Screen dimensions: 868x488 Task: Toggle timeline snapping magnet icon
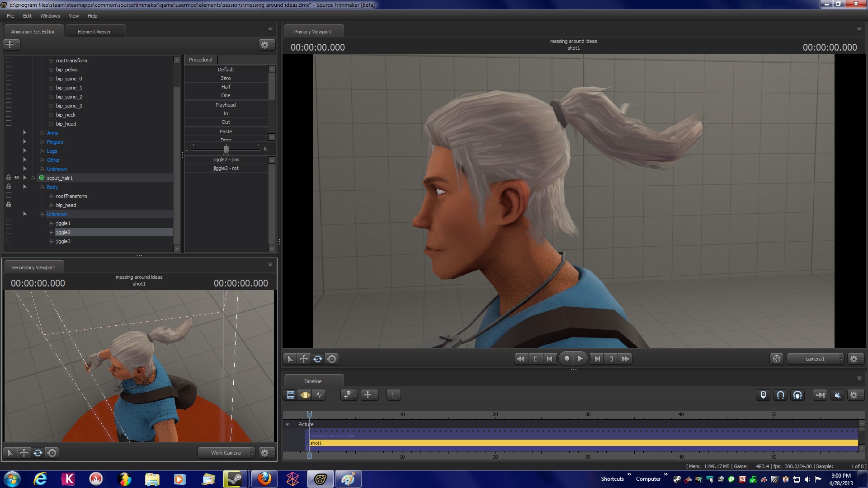[x=780, y=395]
